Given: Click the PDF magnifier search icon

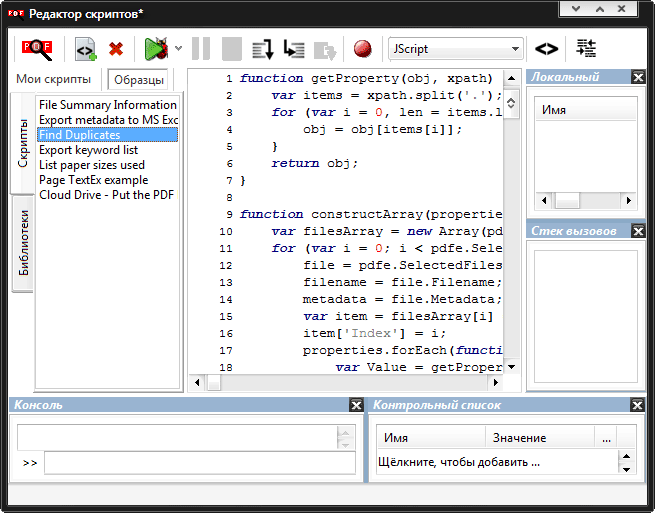Looking at the screenshot, I should [x=37, y=49].
